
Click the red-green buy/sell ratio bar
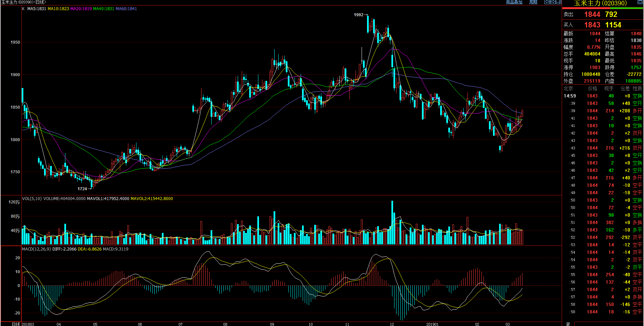click(603, 8)
